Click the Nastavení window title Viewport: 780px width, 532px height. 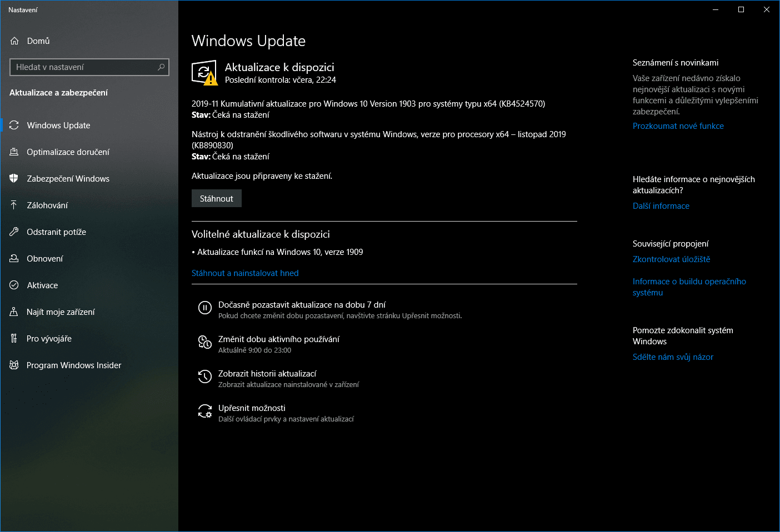pos(23,10)
